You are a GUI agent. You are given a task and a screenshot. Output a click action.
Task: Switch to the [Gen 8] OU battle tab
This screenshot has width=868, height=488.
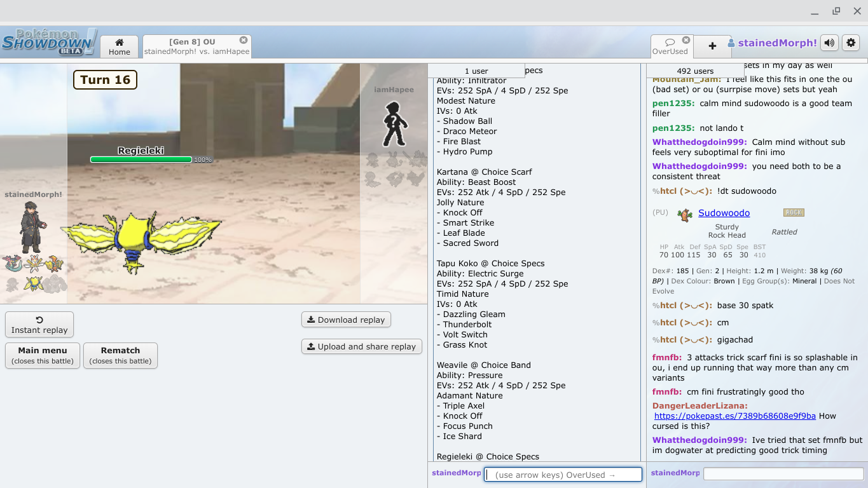click(197, 46)
